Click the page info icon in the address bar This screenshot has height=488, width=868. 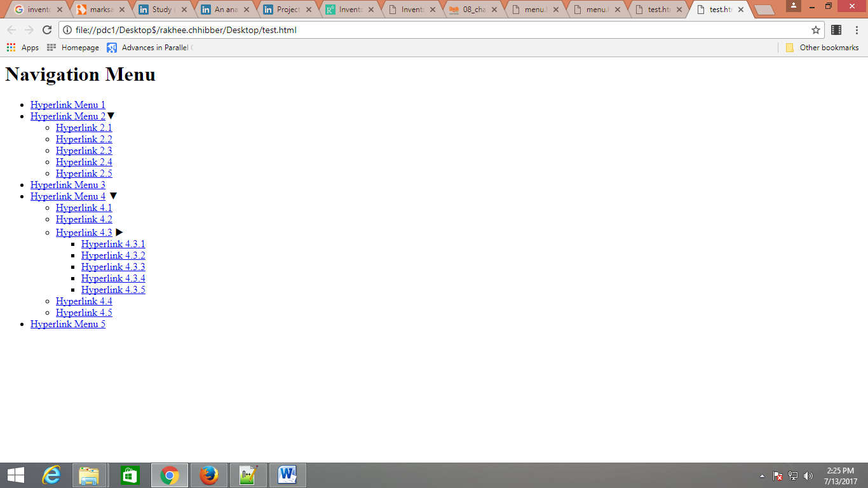66,29
